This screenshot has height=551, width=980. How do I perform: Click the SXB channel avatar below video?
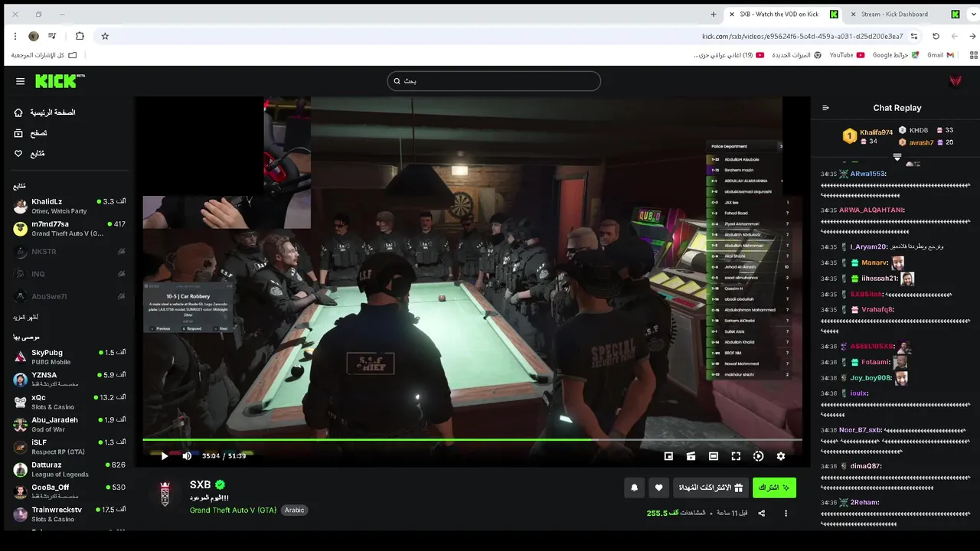pyautogui.click(x=165, y=494)
